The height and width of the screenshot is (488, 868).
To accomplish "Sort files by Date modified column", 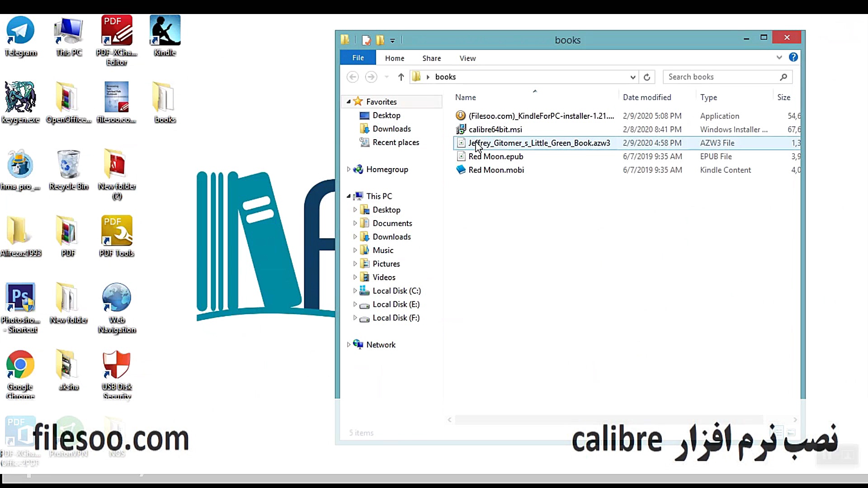I will click(646, 98).
